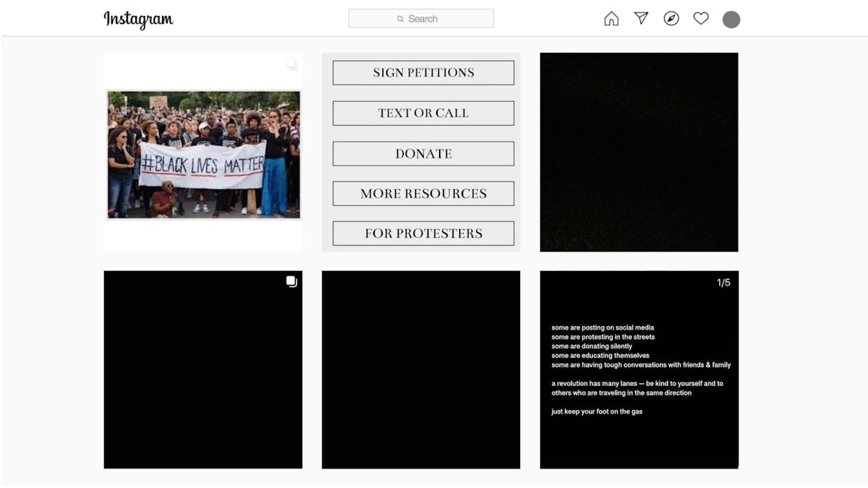Click the 1/5 slide counter
The height and width of the screenshot is (488, 868).
[x=723, y=283]
